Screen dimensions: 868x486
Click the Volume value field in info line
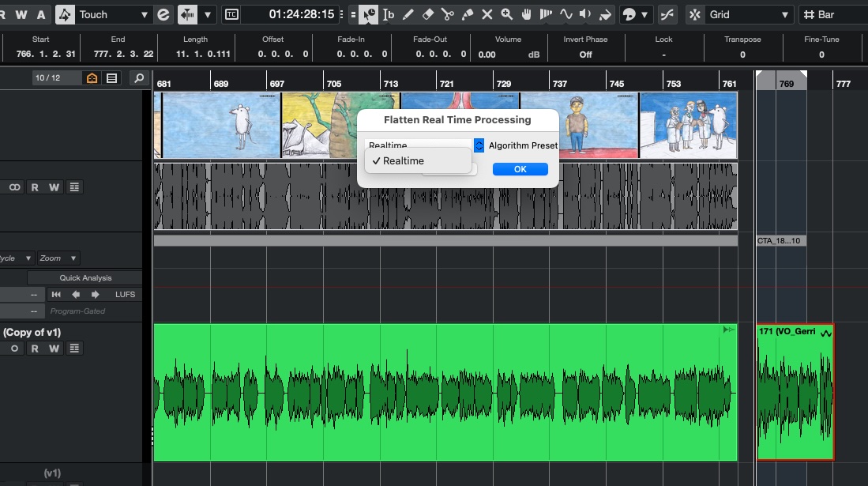tap(498, 55)
